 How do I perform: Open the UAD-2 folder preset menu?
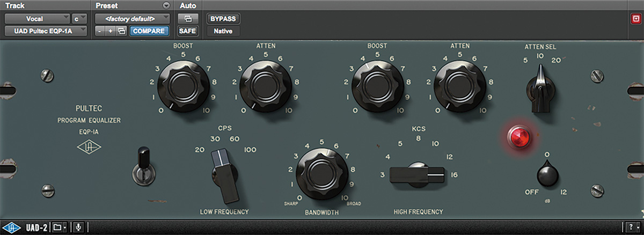click(59, 227)
